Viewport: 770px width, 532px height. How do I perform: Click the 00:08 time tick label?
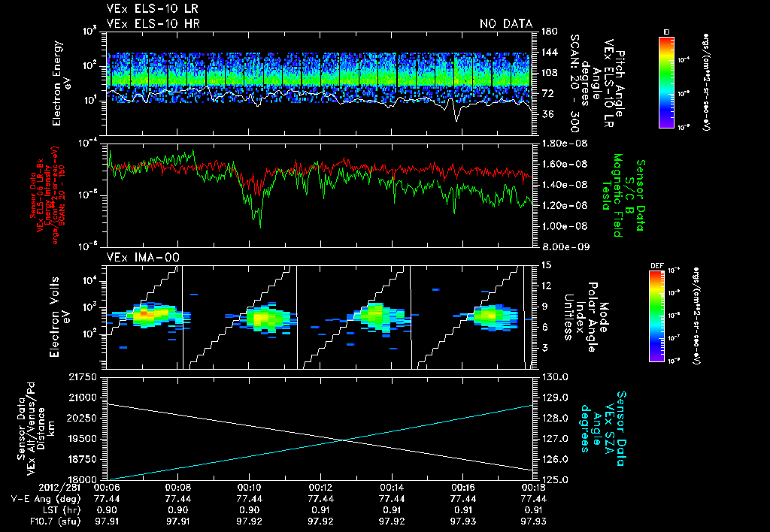177,488
